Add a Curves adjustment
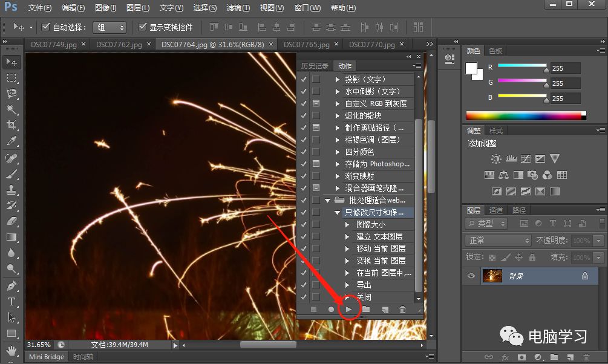608x364 pixels. (x=525, y=158)
